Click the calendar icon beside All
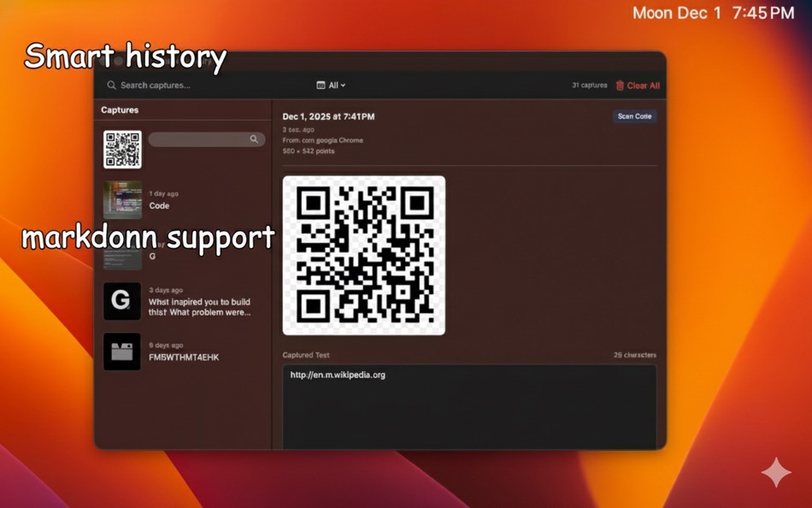Image resolution: width=812 pixels, height=508 pixels. pyautogui.click(x=321, y=86)
